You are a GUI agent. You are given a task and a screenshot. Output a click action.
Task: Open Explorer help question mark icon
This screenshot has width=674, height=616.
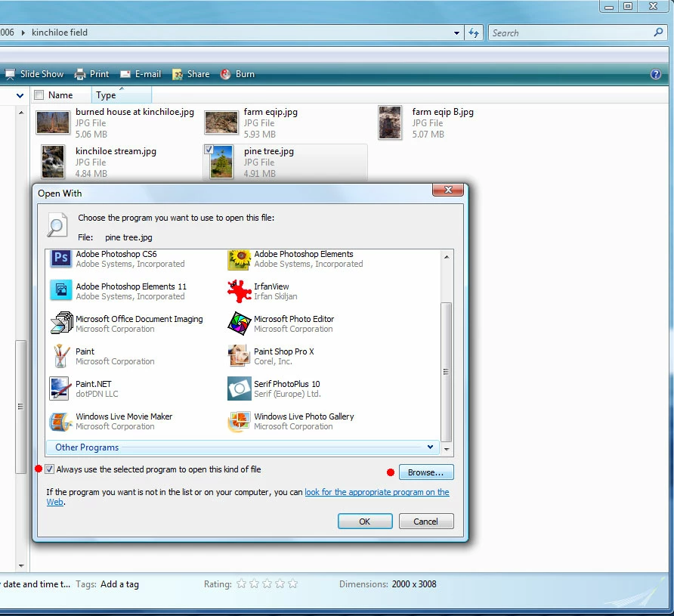coord(656,74)
